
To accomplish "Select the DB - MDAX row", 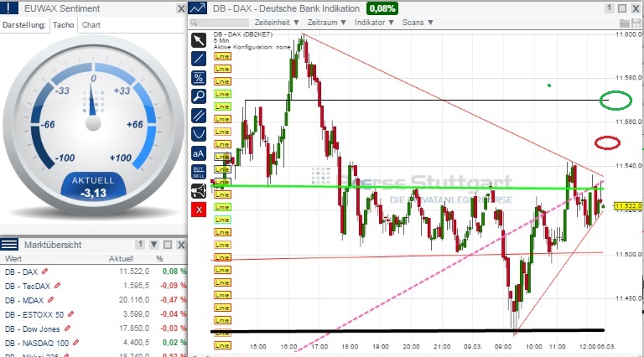I will coord(94,300).
